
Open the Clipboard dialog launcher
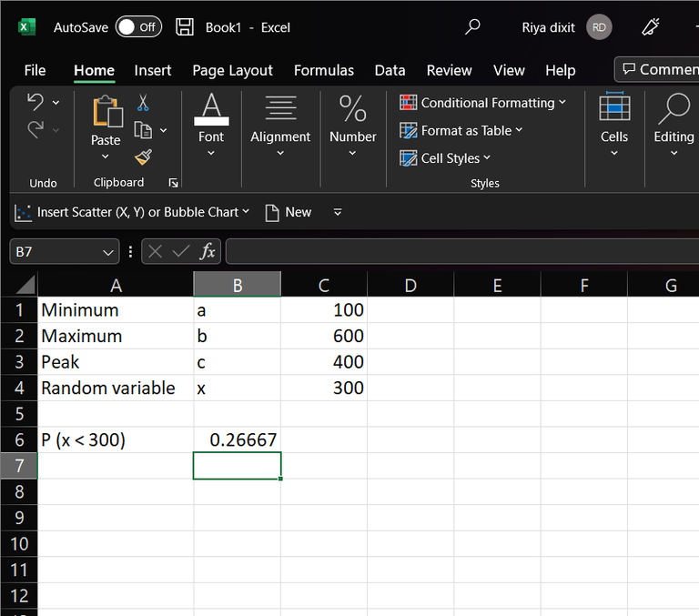pos(174,183)
